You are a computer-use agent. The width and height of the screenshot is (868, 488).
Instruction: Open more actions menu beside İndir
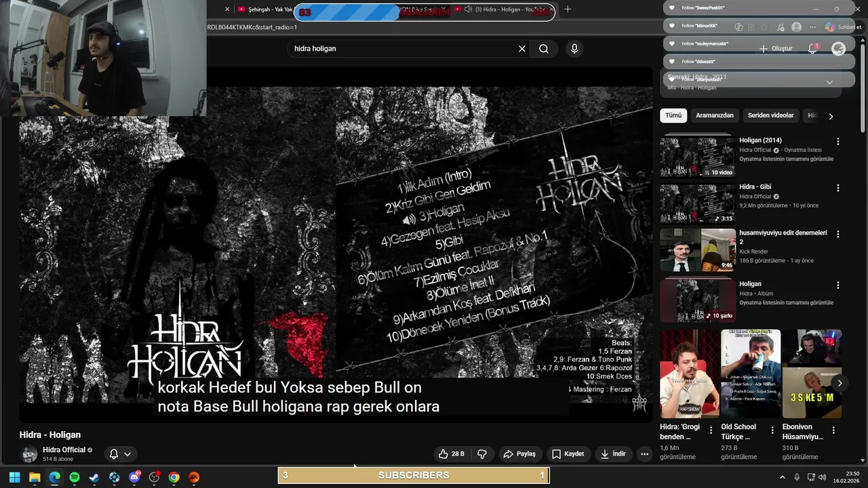pos(644,454)
